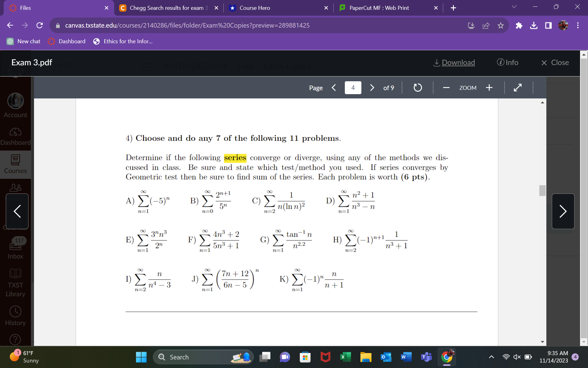Image resolution: width=588 pixels, height=368 pixels.
Task: Click the page number input field
Action: click(x=353, y=88)
